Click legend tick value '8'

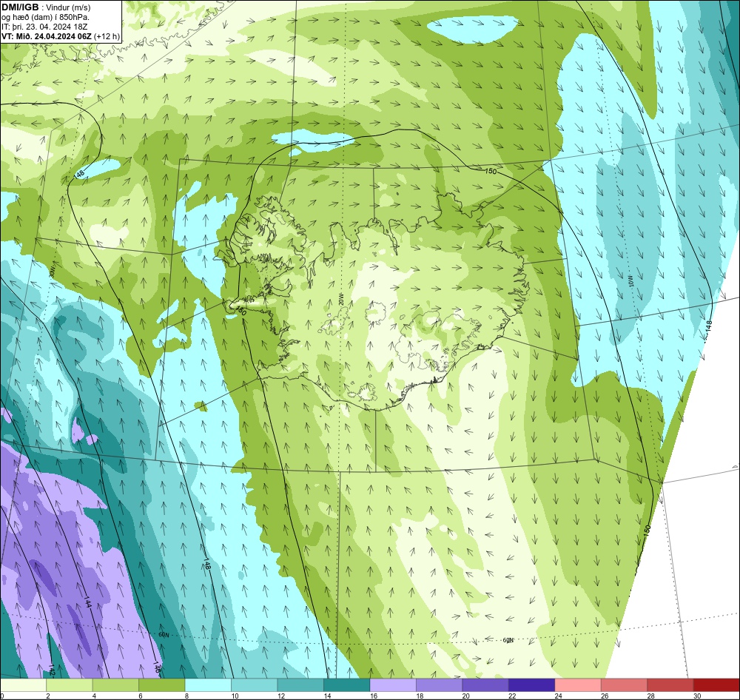click(186, 696)
